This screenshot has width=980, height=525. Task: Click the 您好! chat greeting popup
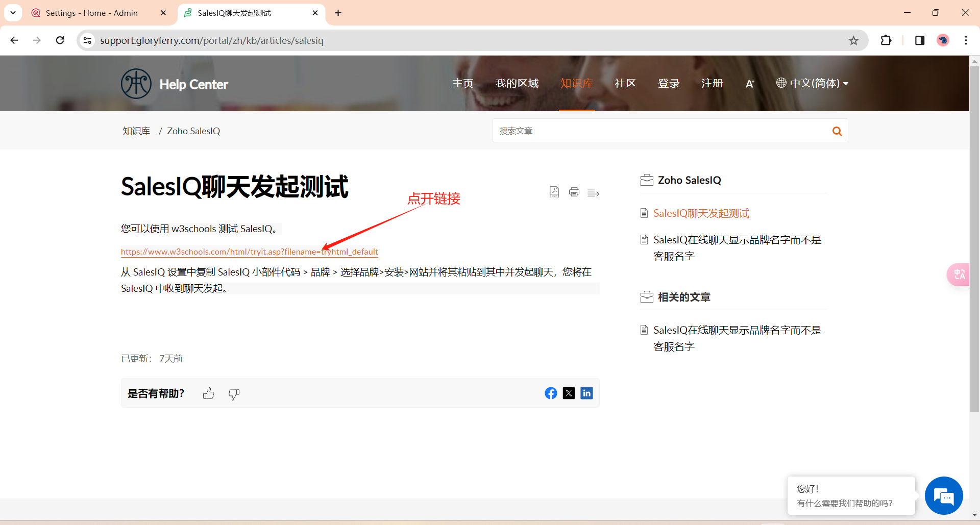click(x=851, y=495)
